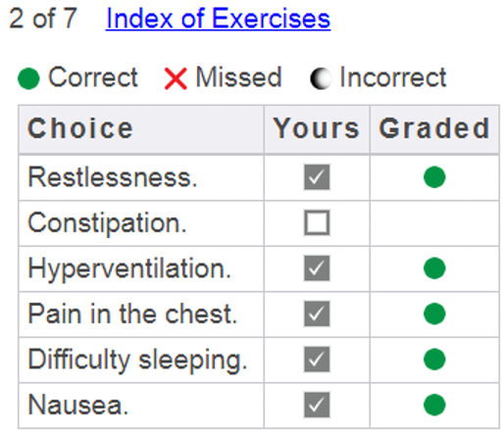Click the Yours column header
Viewport: 504px width, 433px height.
click(x=317, y=129)
